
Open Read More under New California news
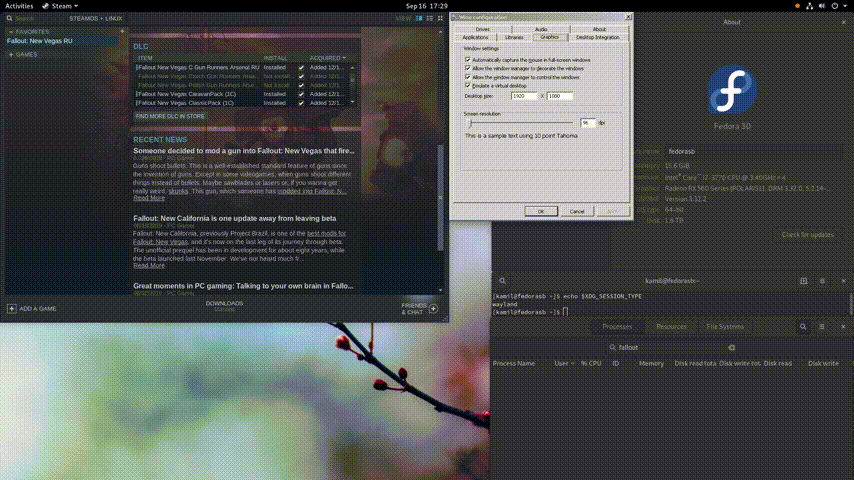coord(149,266)
